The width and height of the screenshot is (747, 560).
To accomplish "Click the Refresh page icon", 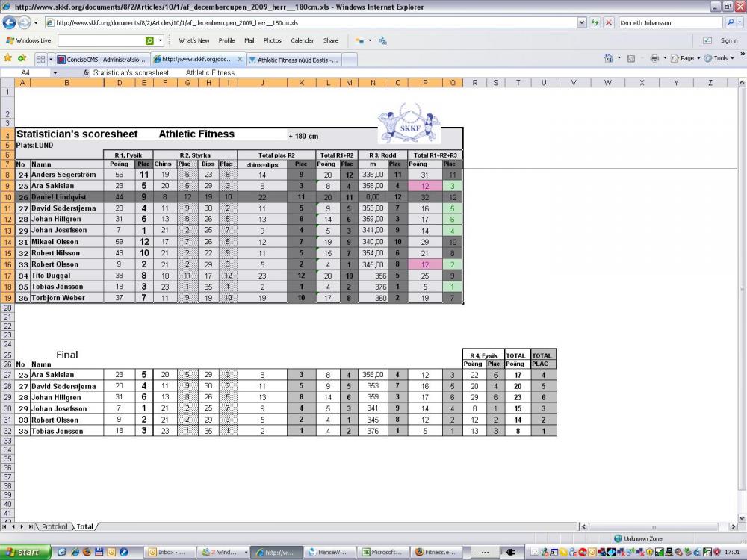I will coord(595,23).
